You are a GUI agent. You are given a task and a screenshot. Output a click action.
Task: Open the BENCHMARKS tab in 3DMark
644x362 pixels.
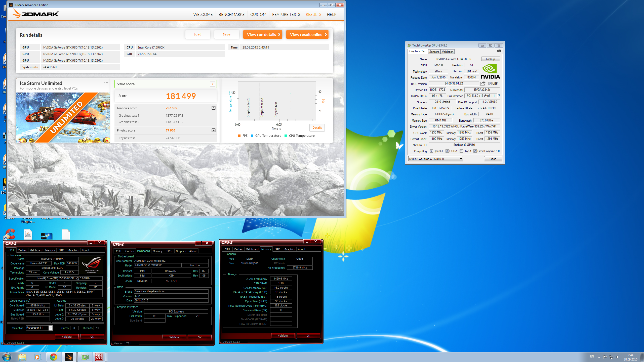coord(231,14)
